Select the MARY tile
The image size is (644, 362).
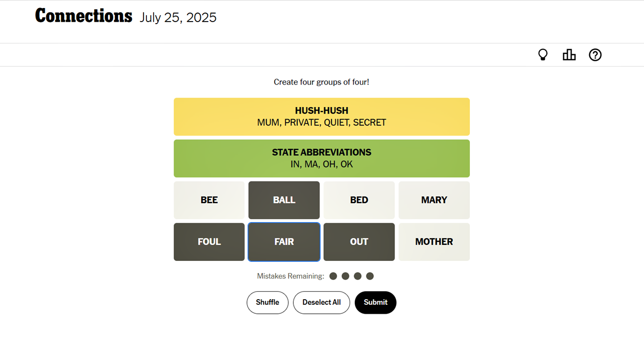pos(434,200)
